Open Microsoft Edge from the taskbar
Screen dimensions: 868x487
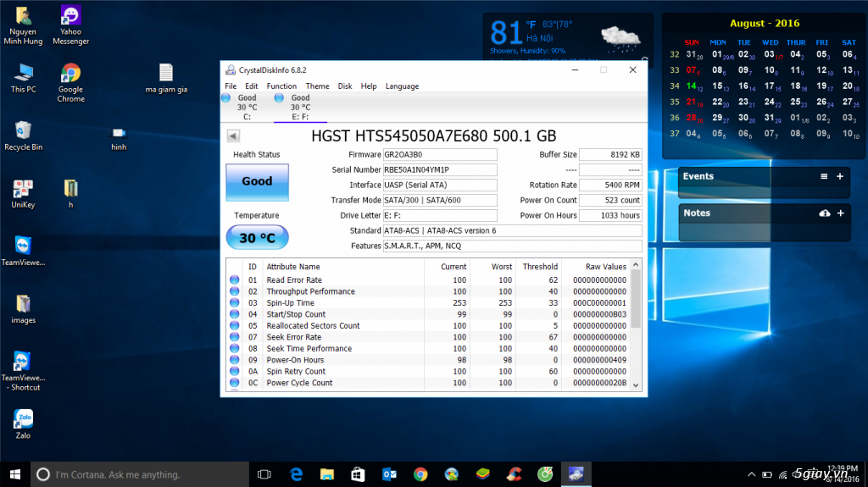296,474
